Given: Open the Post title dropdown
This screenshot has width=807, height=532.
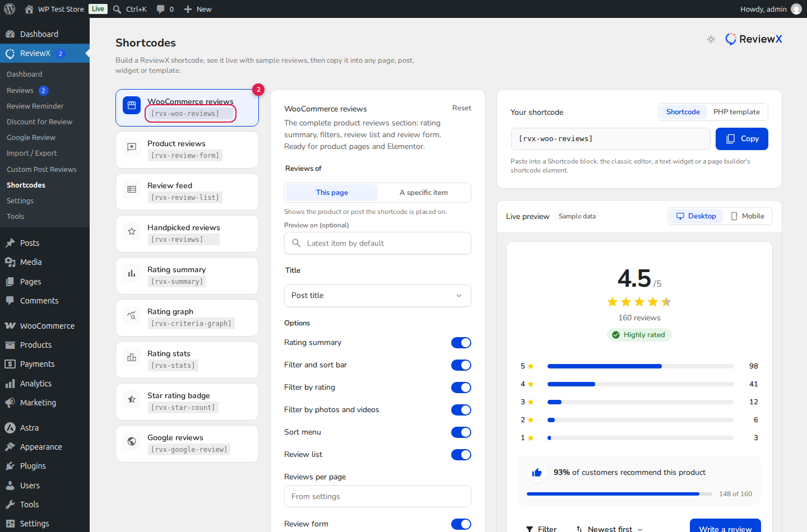Looking at the screenshot, I should (x=378, y=296).
